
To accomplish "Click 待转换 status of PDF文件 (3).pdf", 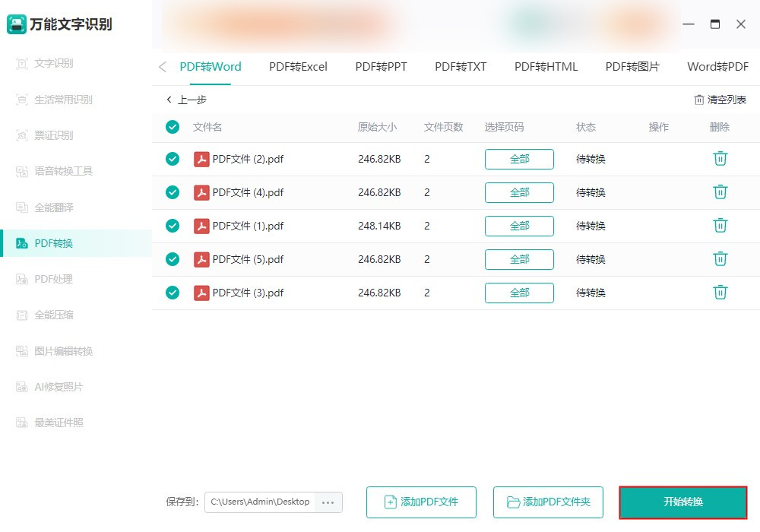I will (x=591, y=293).
